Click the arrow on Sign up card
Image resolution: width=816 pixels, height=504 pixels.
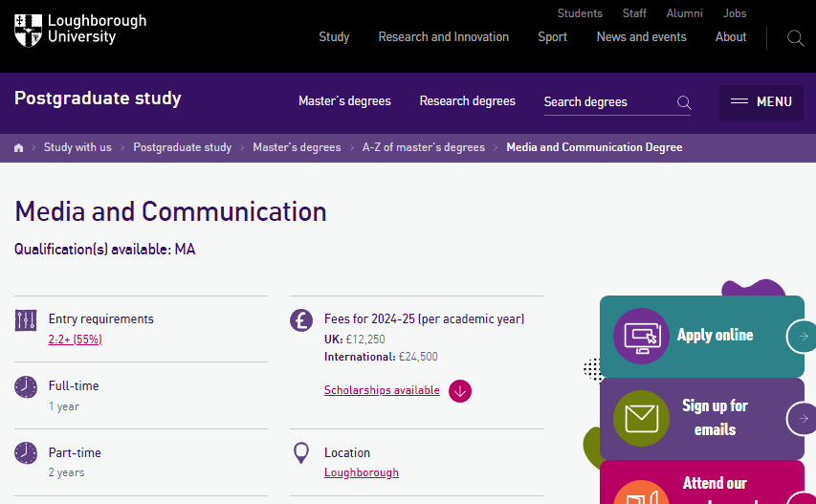tap(803, 418)
